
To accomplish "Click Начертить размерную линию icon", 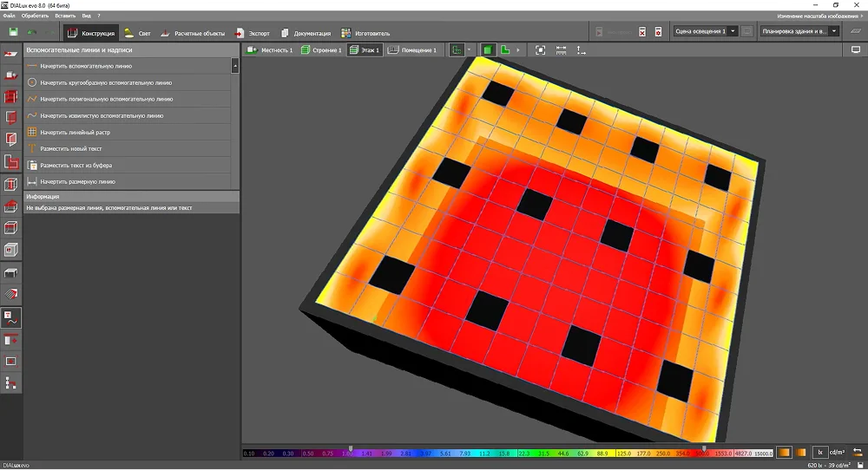I will (32, 182).
